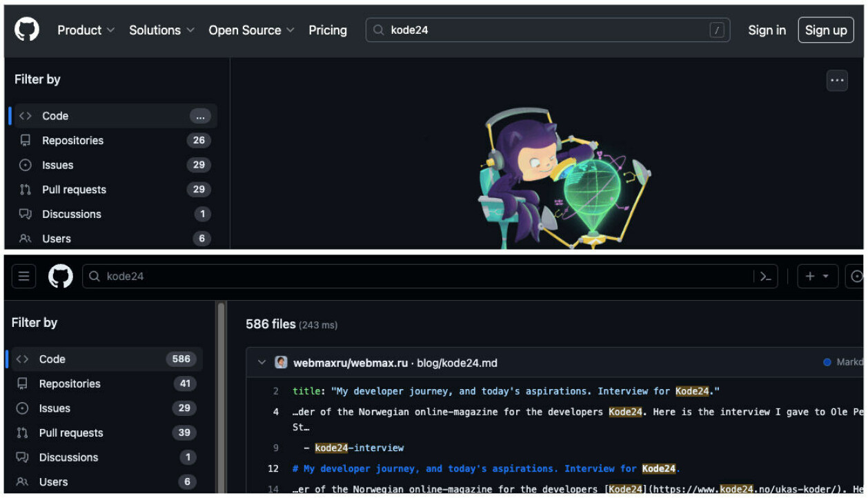868x498 pixels.
Task: Click the webmaxru avatar in the result header
Action: (x=281, y=363)
